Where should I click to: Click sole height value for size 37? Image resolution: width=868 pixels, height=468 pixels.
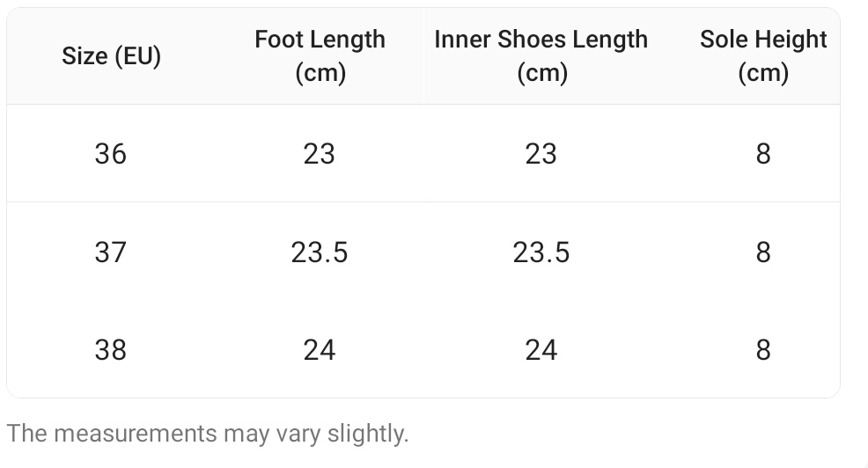coord(763,252)
